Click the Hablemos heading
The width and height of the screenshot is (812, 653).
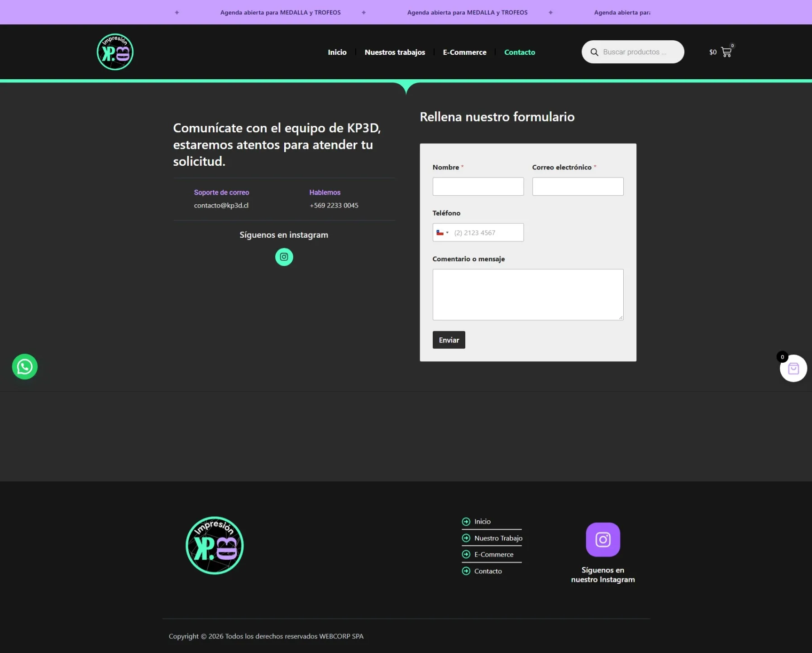[325, 192]
